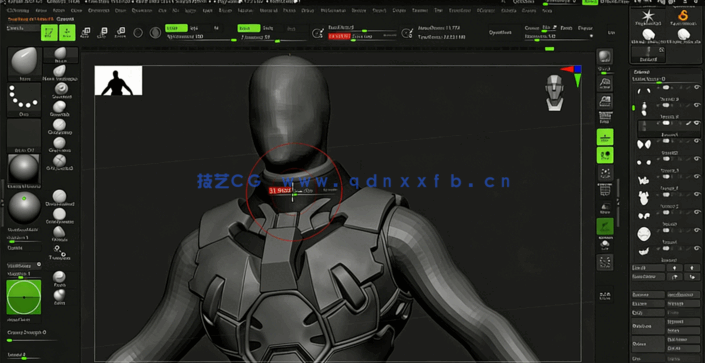Click the human silhouette thumbnail in the viewport corner
Screen dimensions: 705x363
point(118,81)
